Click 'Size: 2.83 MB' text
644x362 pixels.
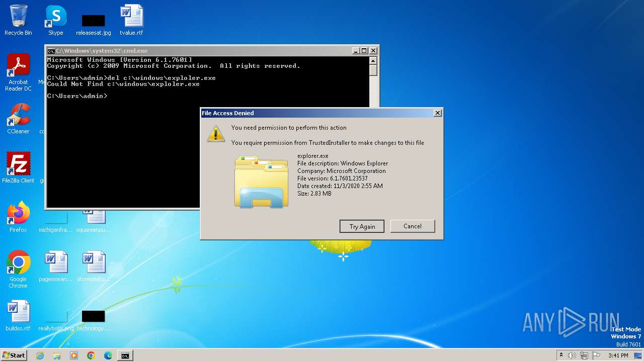(x=314, y=194)
